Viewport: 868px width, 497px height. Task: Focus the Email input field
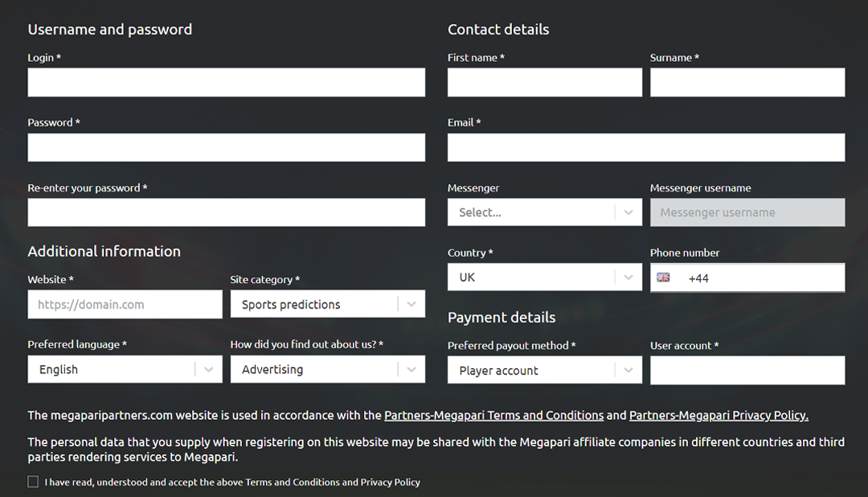[x=646, y=147]
